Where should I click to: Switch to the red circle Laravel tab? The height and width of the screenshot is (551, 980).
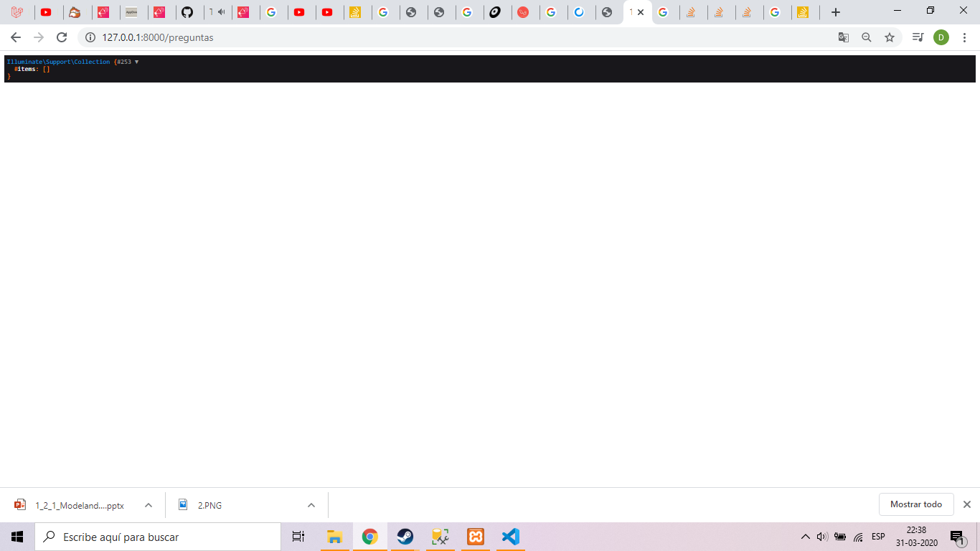click(x=523, y=12)
